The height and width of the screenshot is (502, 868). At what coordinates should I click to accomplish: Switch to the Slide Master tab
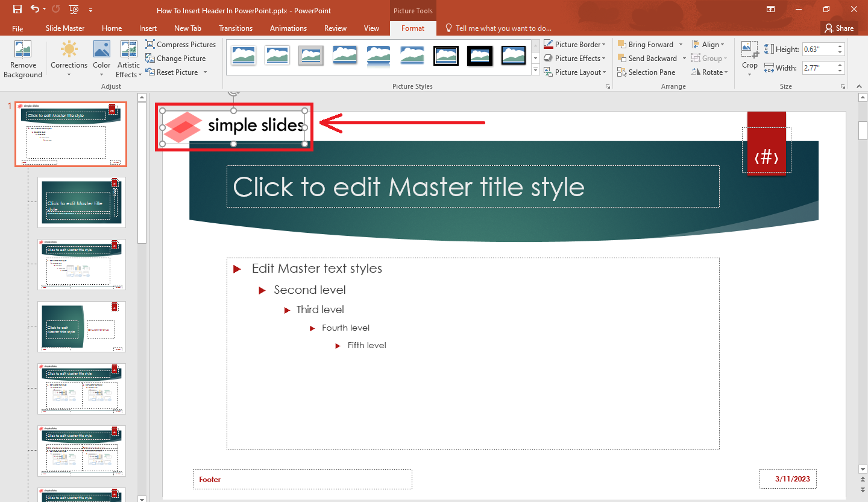64,28
